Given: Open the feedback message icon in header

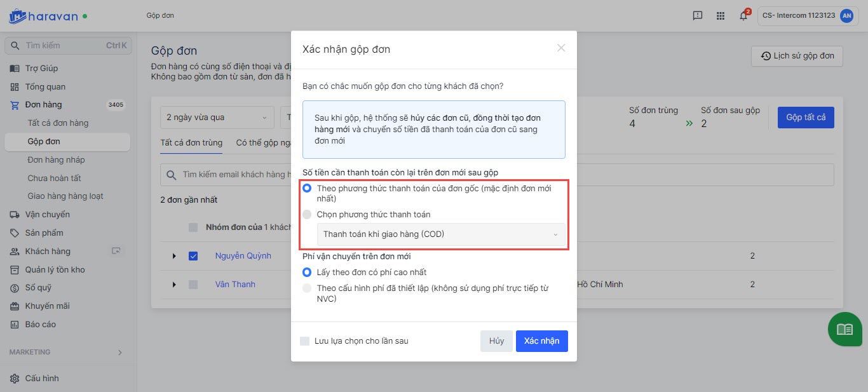Looking at the screenshot, I should tap(698, 16).
